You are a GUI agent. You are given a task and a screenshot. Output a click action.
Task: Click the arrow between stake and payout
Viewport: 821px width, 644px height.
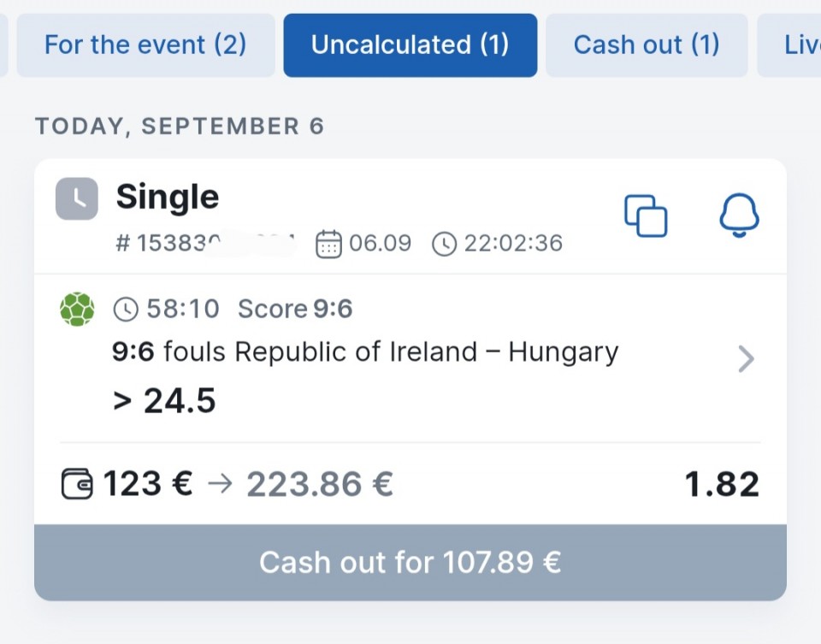[x=220, y=483]
